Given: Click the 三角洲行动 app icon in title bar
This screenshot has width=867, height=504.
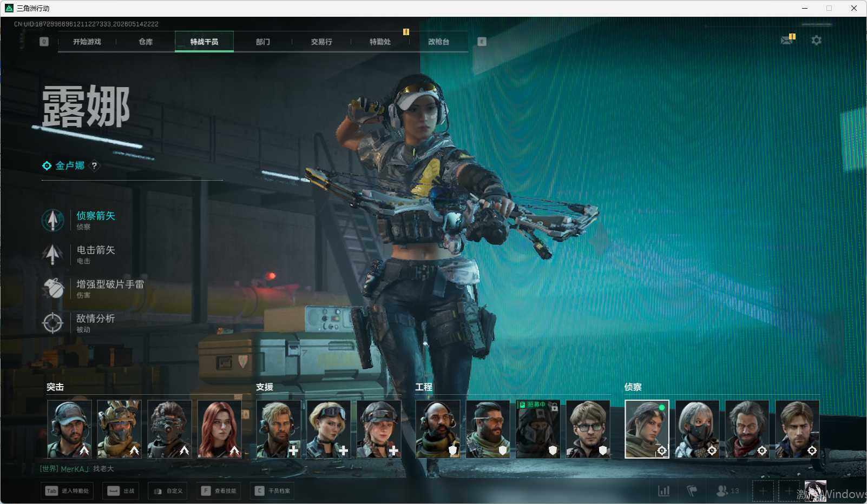Looking at the screenshot, I should point(9,8).
